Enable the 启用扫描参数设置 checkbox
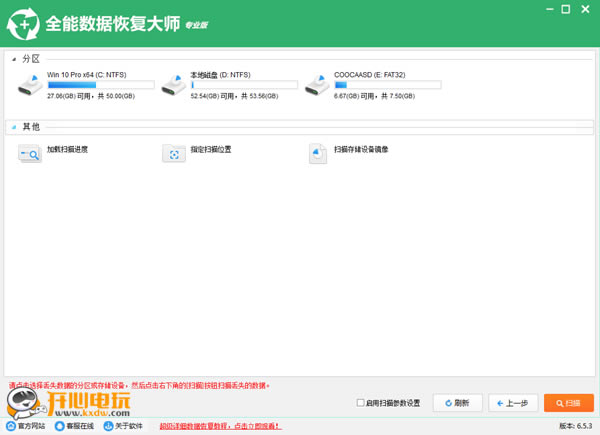 click(361, 403)
